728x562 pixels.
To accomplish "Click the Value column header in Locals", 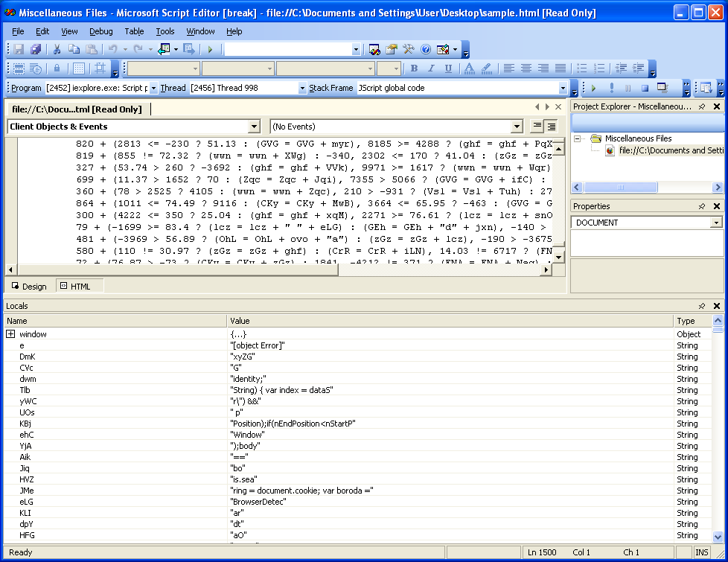I will [450, 321].
